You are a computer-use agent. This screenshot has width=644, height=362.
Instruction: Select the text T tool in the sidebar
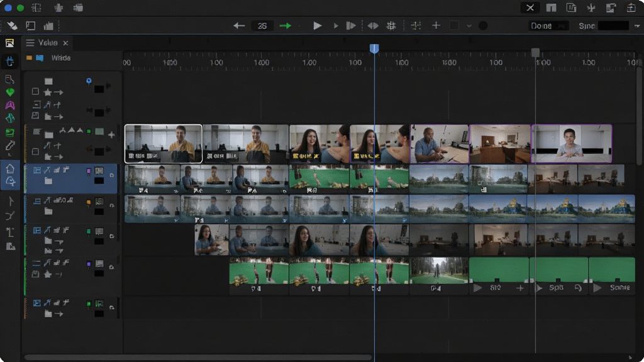click(x=10, y=232)
